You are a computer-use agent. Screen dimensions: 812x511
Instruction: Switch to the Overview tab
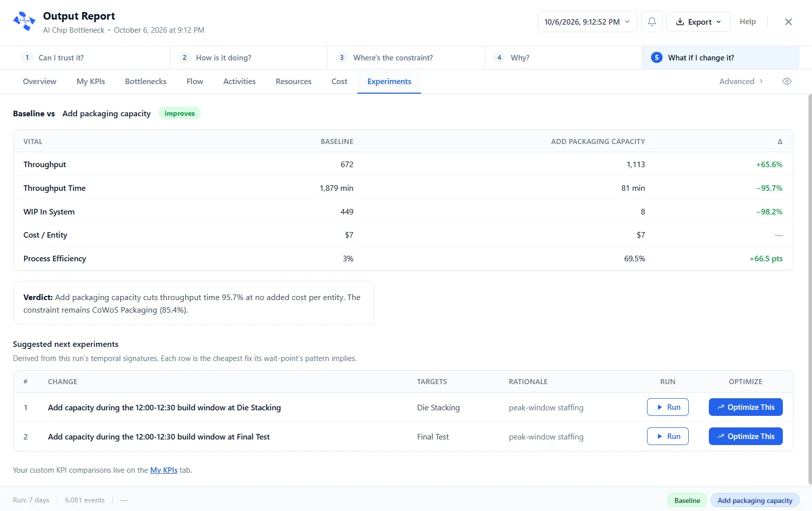coord(40,82)
